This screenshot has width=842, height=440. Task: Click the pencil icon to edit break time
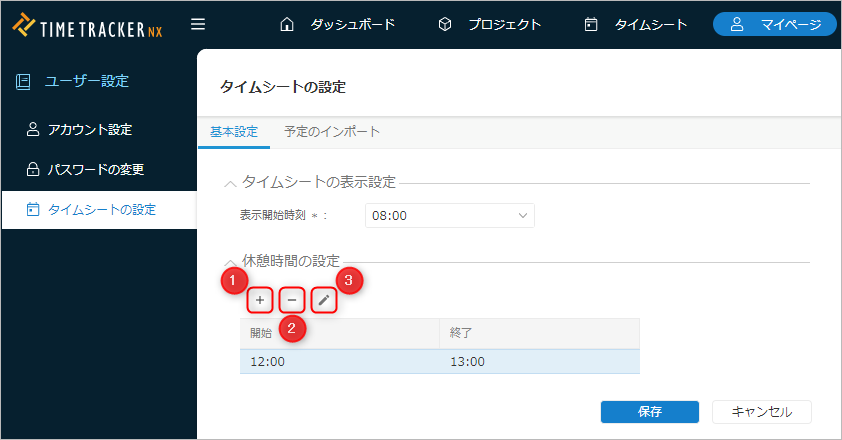coord(322,299)
